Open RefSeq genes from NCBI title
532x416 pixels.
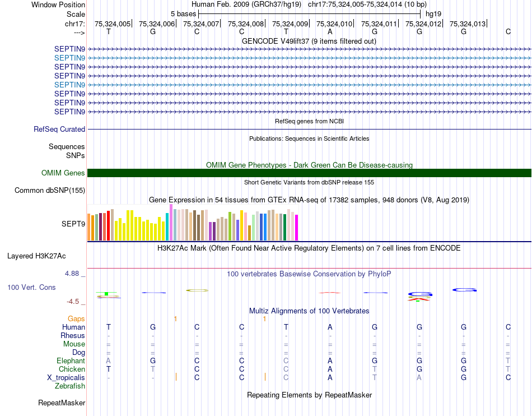[x=309, y=121]
